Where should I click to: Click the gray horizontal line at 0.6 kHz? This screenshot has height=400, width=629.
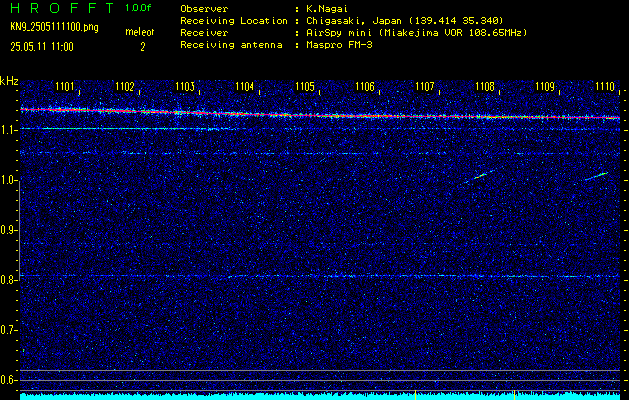click(320, 380)
